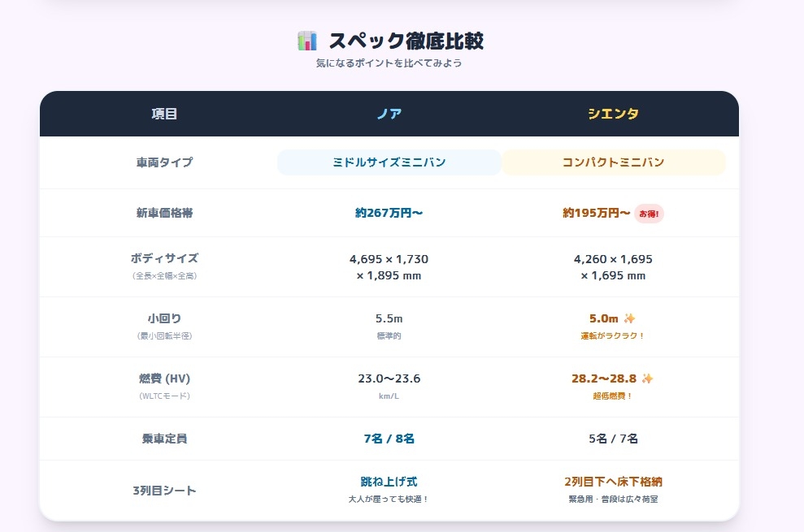This screenshot has height=532, width=804.
Task: Click the sparkle icon next to 28.2〜28.8
Action: pyautogui.click(x=647, y=378)
